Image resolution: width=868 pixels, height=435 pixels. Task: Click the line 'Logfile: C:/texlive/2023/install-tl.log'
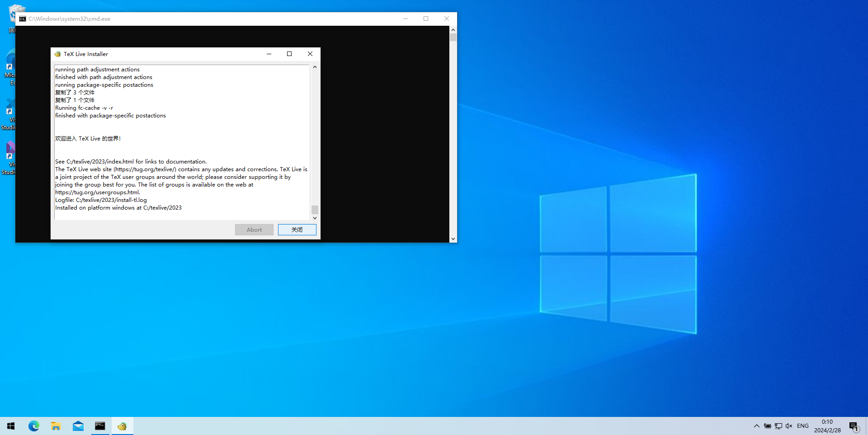pyautogui.click(x=101, y=200)
